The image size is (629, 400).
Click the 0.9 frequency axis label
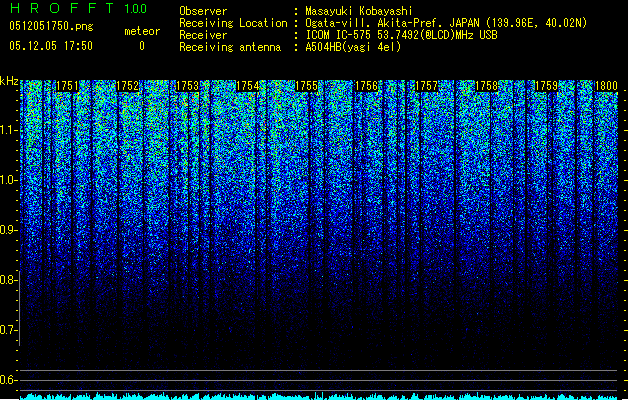(x=8, y=230)
